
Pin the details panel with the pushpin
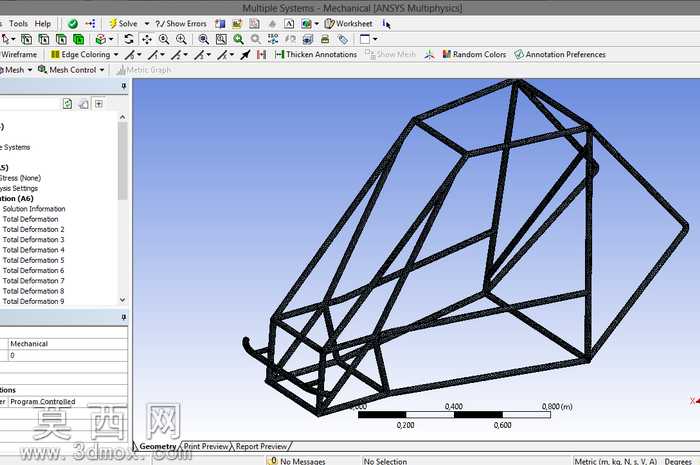click(x=124, y=318)
